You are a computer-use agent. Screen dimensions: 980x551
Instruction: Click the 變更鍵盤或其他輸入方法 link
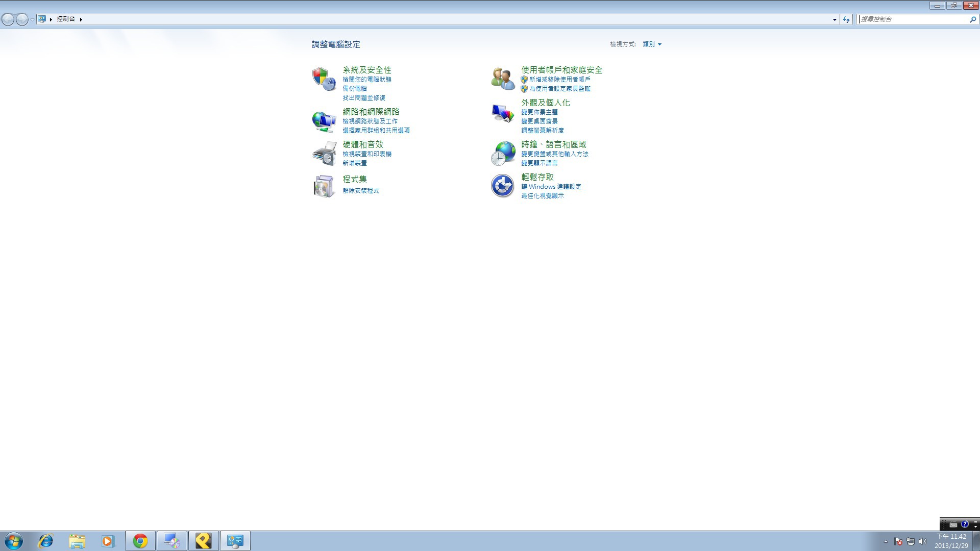[x=555, y=154]
